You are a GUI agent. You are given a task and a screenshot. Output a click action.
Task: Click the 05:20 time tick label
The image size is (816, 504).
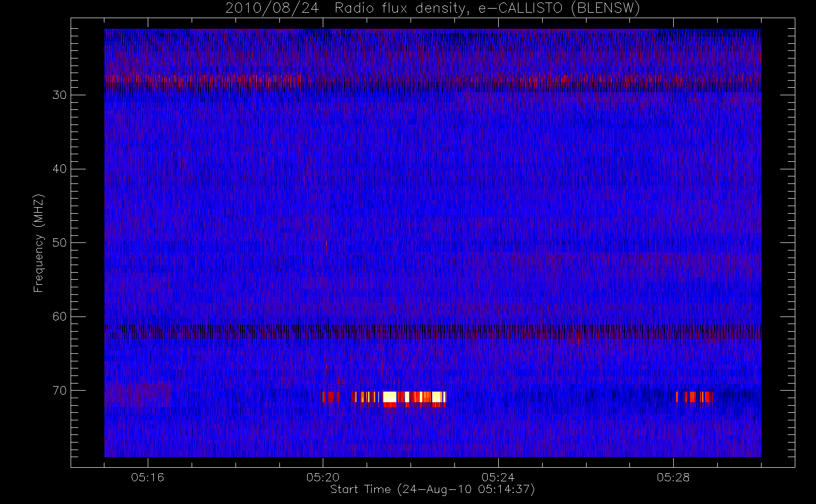click(323, 477)
